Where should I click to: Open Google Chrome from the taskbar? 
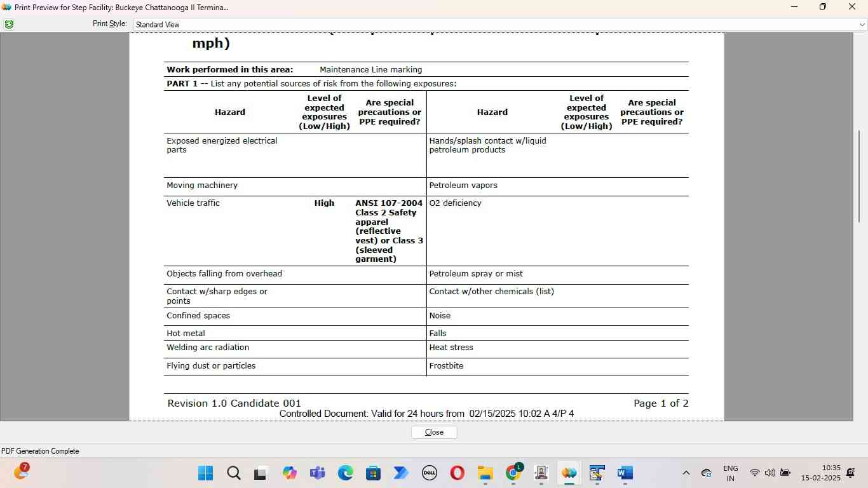[x=513, y=473]
